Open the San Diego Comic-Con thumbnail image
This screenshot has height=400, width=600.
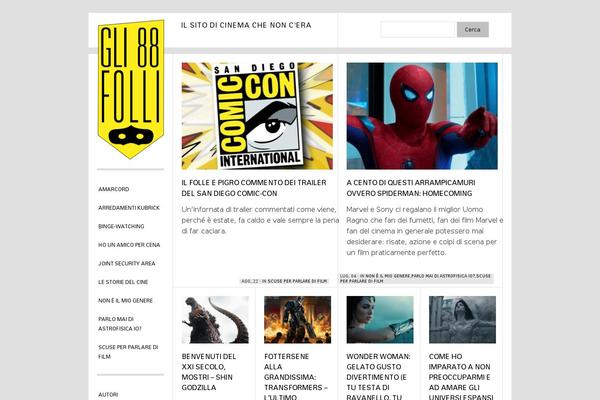pos(257,116)
